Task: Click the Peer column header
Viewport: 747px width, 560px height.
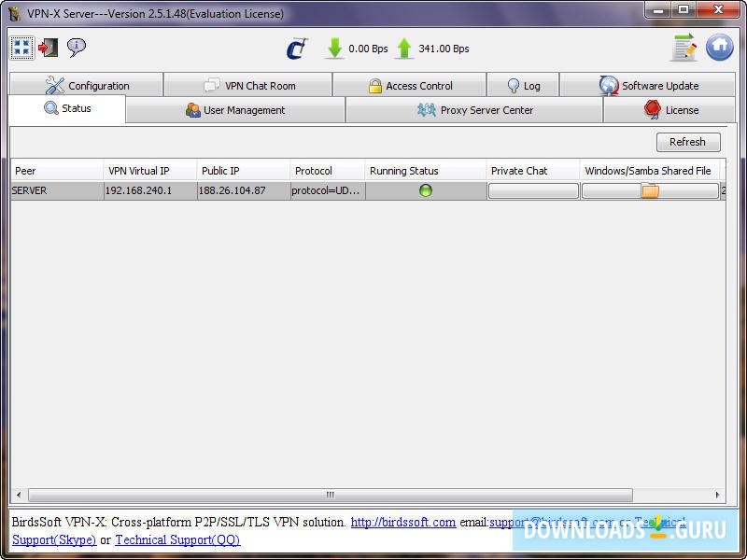Action: coord(57,171)
